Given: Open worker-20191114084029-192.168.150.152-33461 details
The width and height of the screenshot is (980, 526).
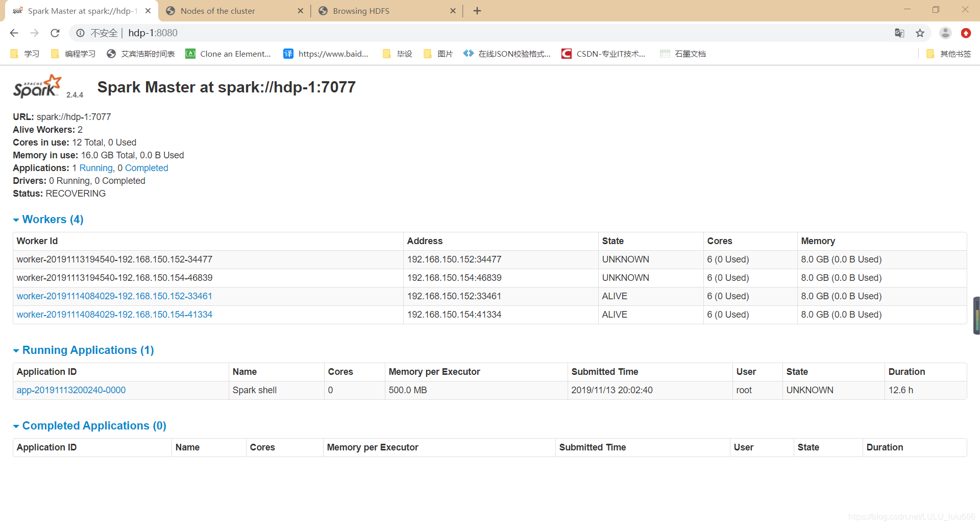Looking at the screenshot, I should pos(114,296).
